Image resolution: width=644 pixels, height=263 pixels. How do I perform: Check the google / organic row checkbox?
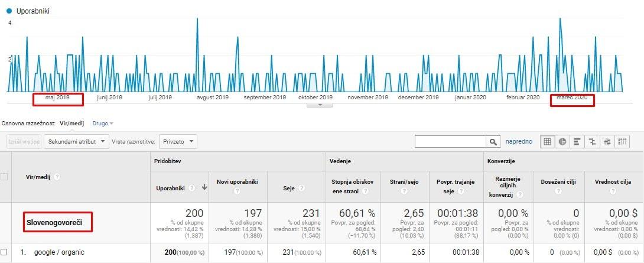[x=4, y=252]
